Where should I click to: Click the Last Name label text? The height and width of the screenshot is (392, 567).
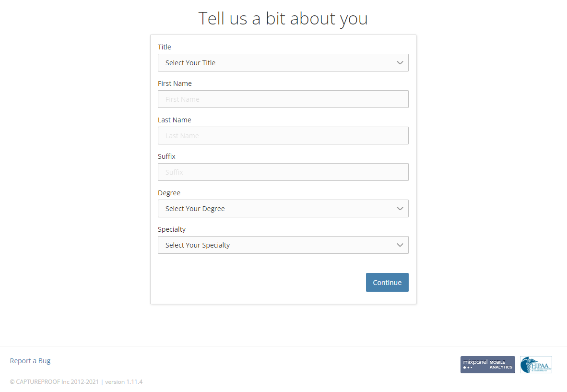174,120
